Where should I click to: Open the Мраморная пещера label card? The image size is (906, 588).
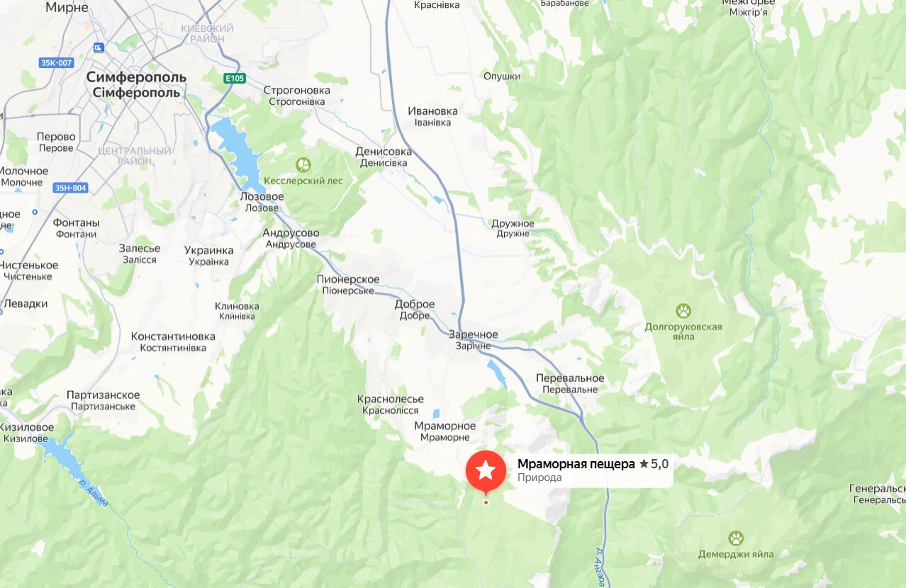pyautogui.click(x=593, y=470)
